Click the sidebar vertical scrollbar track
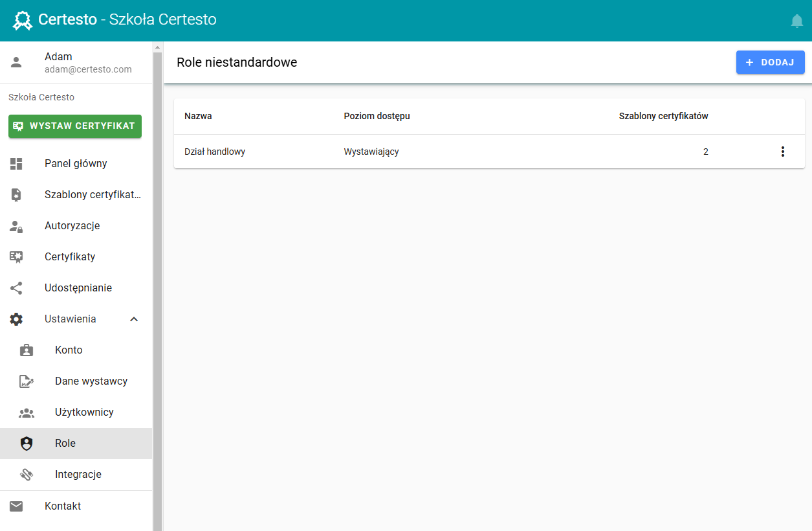 click(157, 291)
